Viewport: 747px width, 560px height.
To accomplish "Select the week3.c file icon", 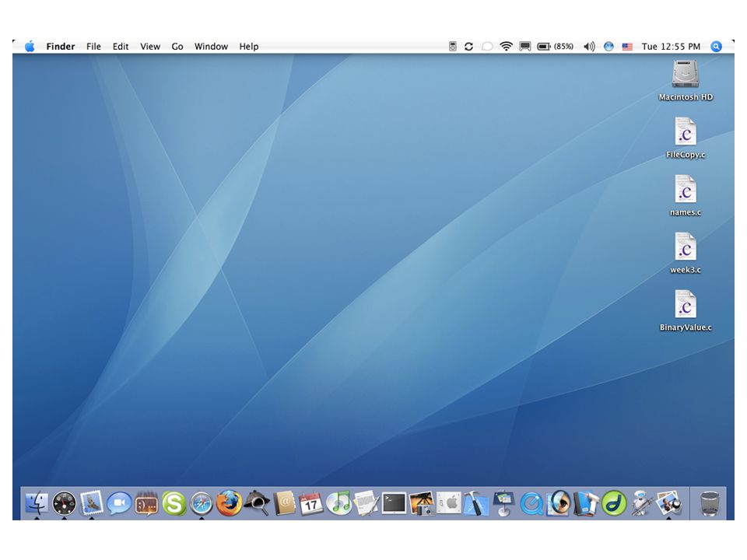I will (x=686, y=247).
